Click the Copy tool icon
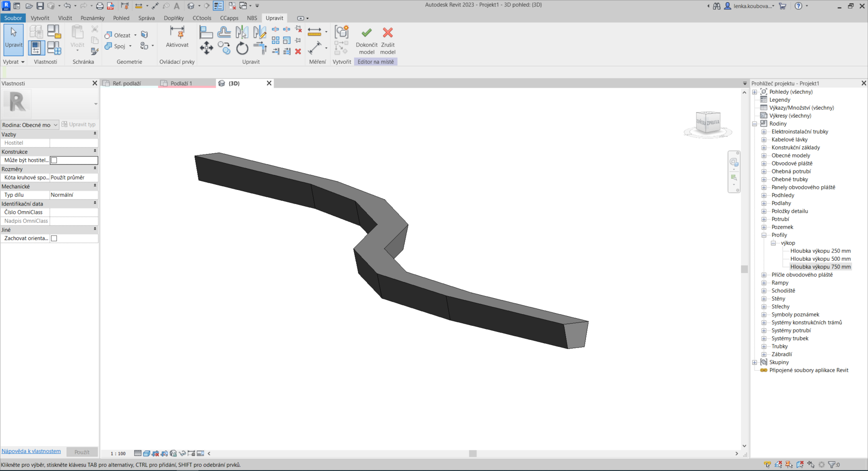 224,48
